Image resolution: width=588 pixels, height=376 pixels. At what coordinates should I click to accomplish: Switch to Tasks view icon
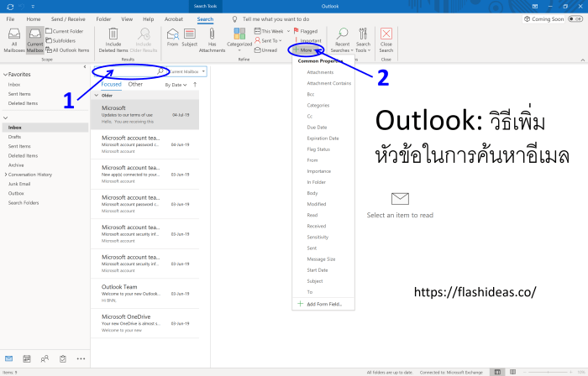pyautogui.click(x=63, y=358)
